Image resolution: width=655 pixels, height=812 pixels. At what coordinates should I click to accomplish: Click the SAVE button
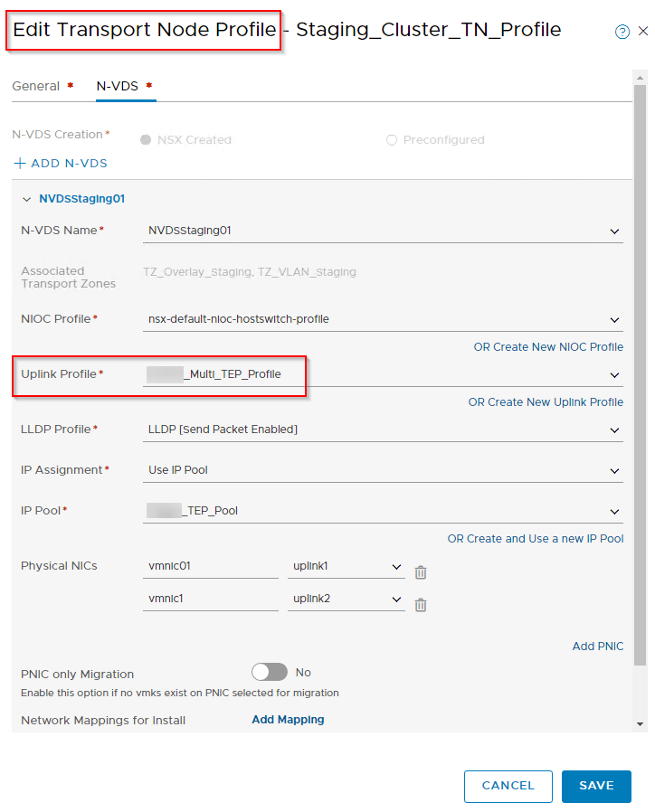click(596, 786)
